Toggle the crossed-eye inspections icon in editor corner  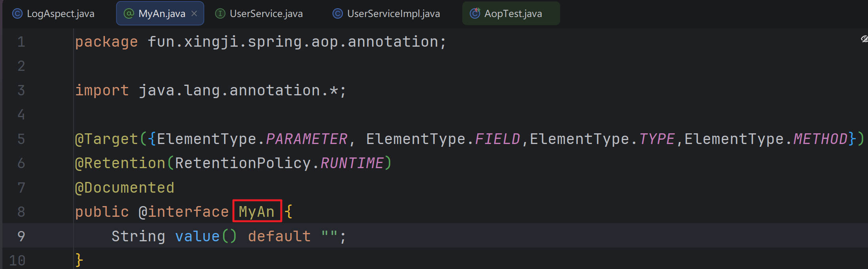864,39
